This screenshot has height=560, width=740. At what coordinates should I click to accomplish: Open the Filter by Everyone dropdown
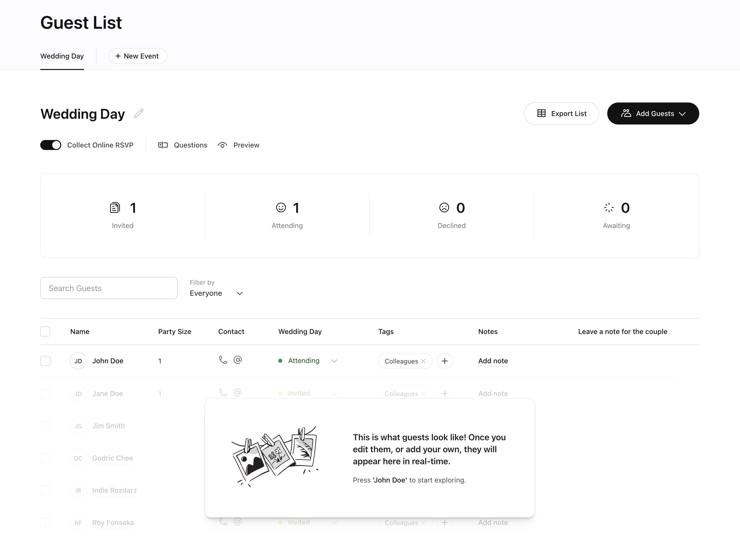[x=216, y=293]
